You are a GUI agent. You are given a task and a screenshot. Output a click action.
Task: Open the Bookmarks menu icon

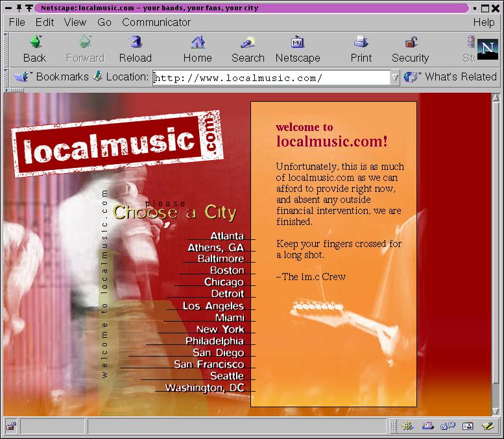click(21, 77)
